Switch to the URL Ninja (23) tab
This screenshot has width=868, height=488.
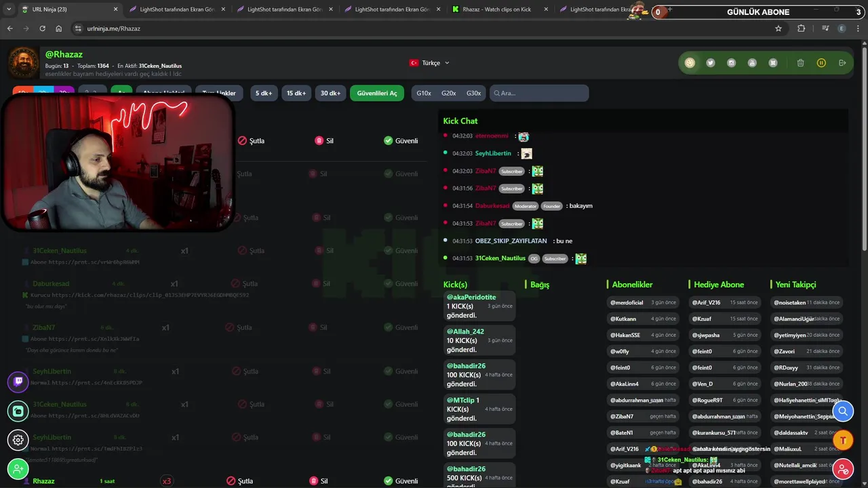click(69, 9)
